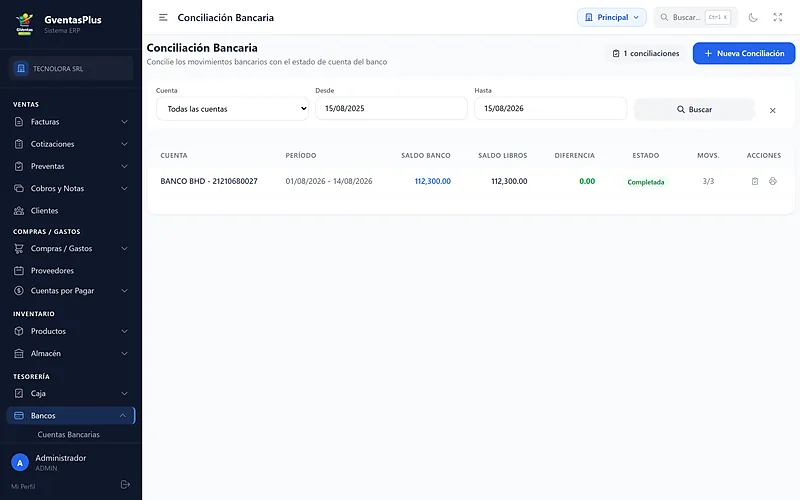
Task: Expand the Facturas chevron
Action: point(124,122)
